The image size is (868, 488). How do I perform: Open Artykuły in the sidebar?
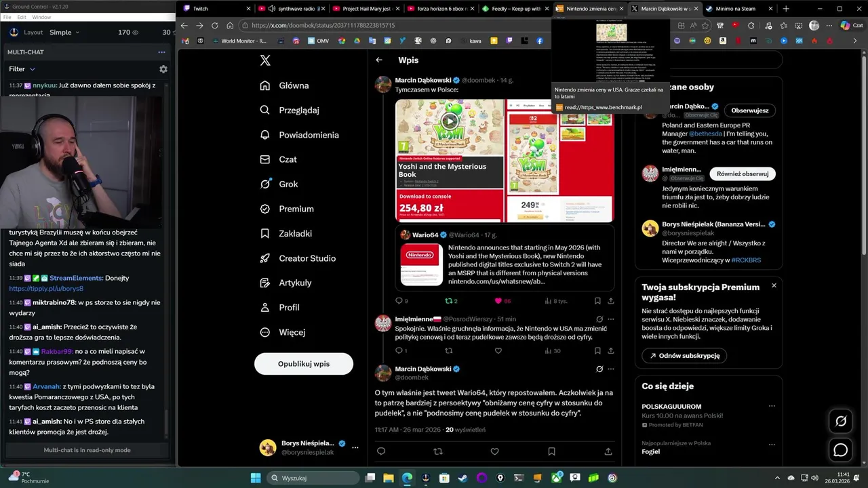coord(285,283)
